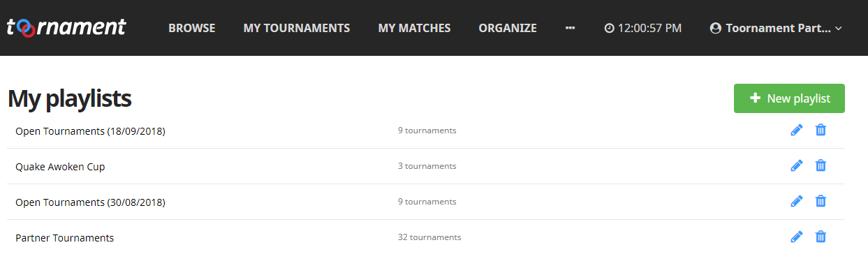The width and height of the screenshot is (868, 268).
Task: Click the 32 tournaments count text
Action: pos(429,237)
